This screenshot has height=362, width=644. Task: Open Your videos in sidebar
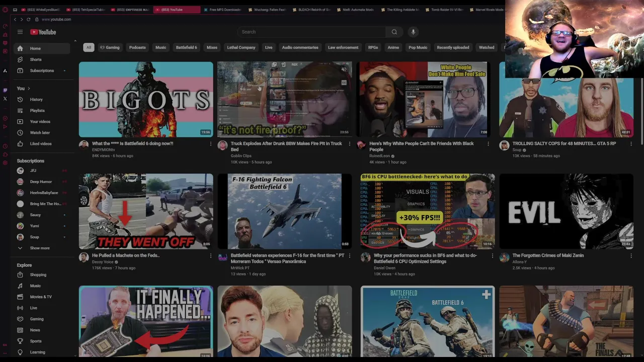click(x=43, y=122)
